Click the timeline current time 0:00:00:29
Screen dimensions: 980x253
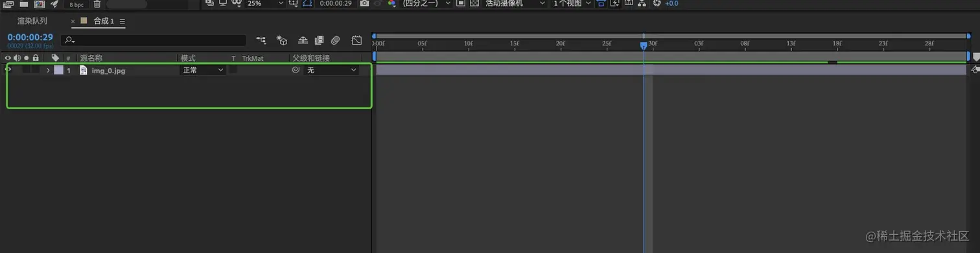pos(30,38)
